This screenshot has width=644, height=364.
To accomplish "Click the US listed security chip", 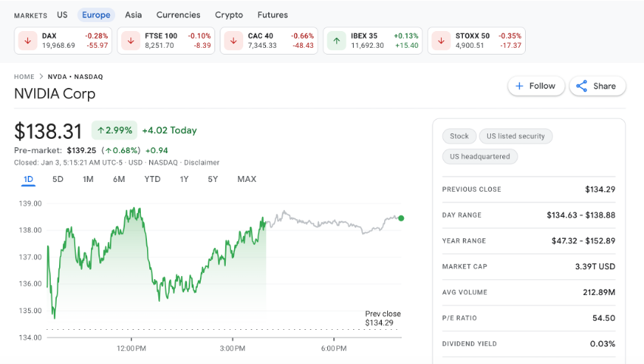I will pos(515,136).
